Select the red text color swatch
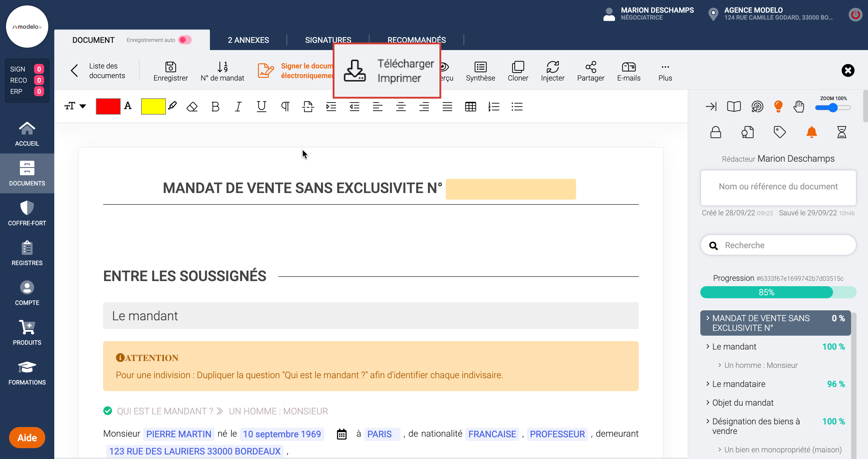 (x=108, y=106)
